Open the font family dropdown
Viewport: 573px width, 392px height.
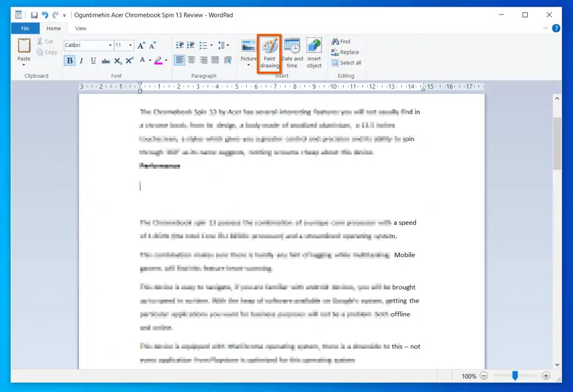point(110,45)
